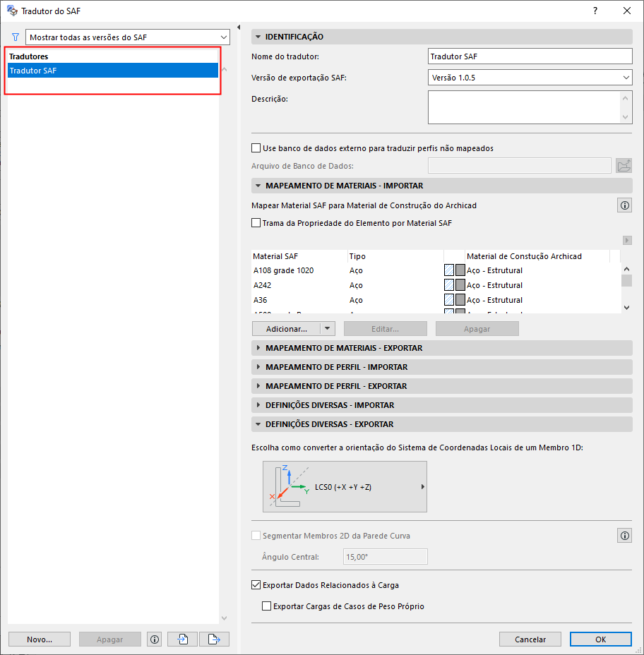Uncheck Exportar Dados Relacionados à Carga
The image size is (644, 655).
click(x=256, y=585)
